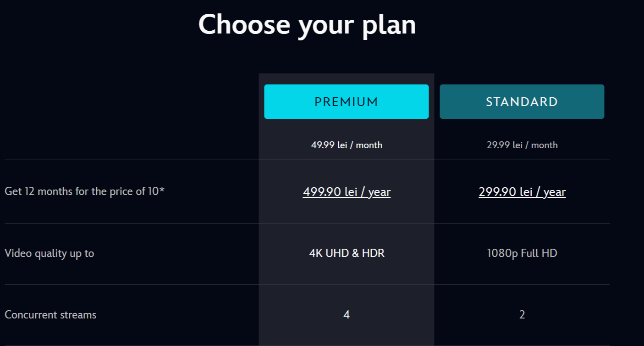644x346 pixels.
Task: Click the asterisk after price of 10
Action: pyautogui.click(x=162, y=189)
